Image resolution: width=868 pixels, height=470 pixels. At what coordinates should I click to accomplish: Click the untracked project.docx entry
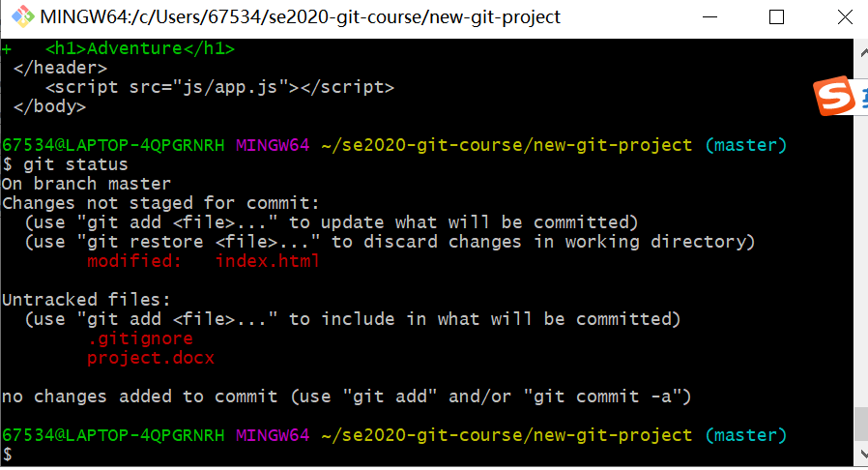tap(151, 358)
